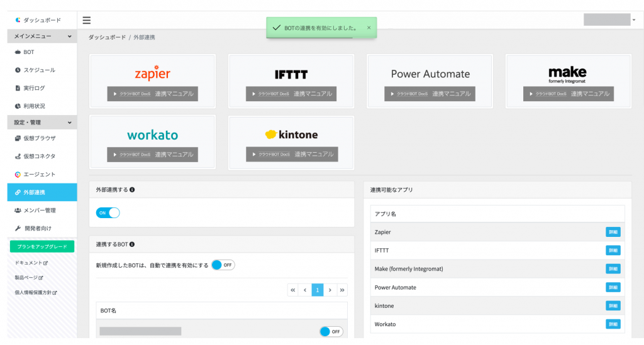Open the hamburger menu icon
Image resolution: width=644 pixels, height=345 pixels.
pos(86,20)
